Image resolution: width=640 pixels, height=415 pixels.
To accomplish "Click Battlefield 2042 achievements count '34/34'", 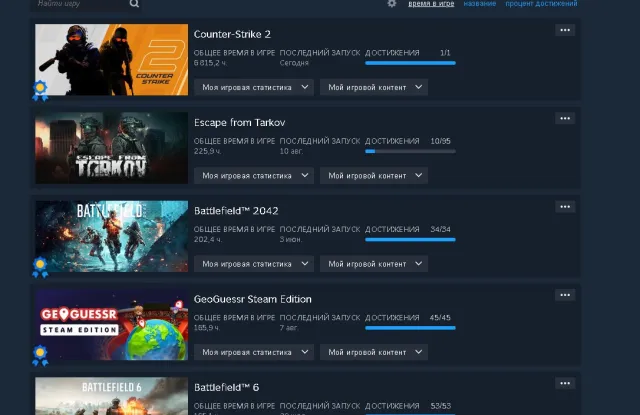I will [440, 229].
